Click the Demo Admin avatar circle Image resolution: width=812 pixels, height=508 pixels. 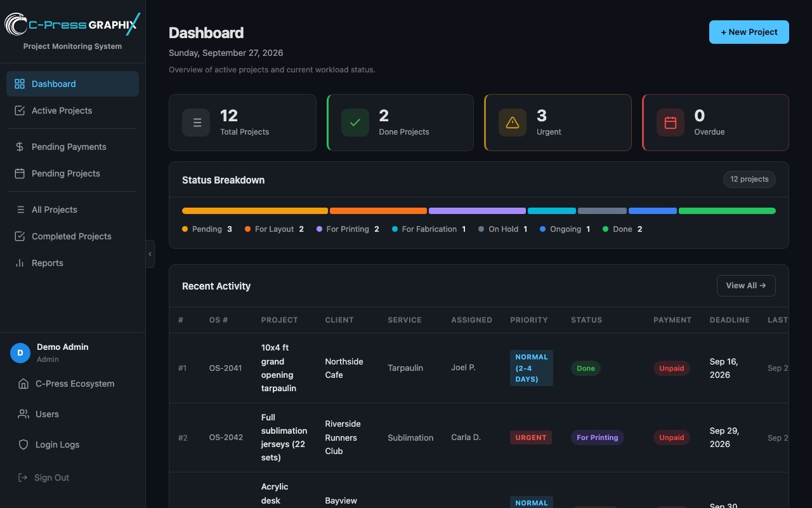(x=20, y=353)
